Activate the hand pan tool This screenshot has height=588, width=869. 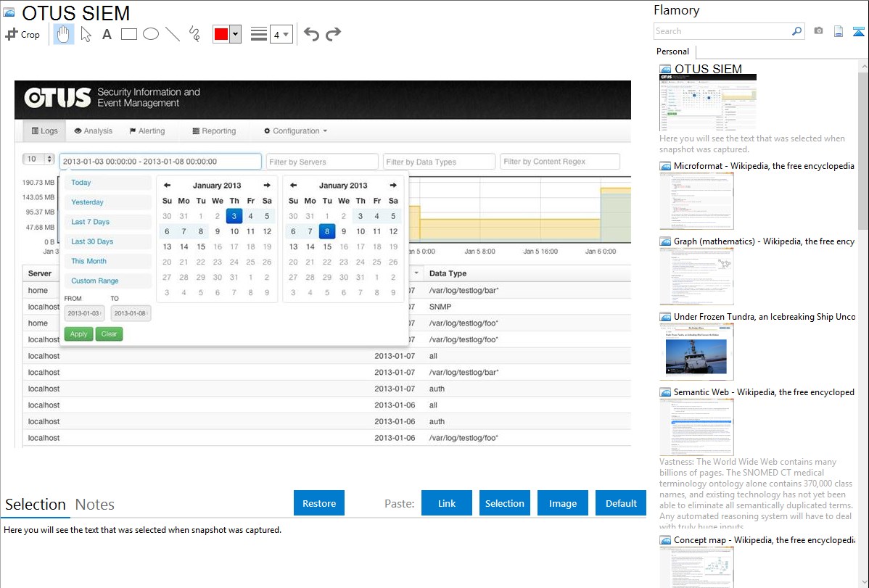63,34
